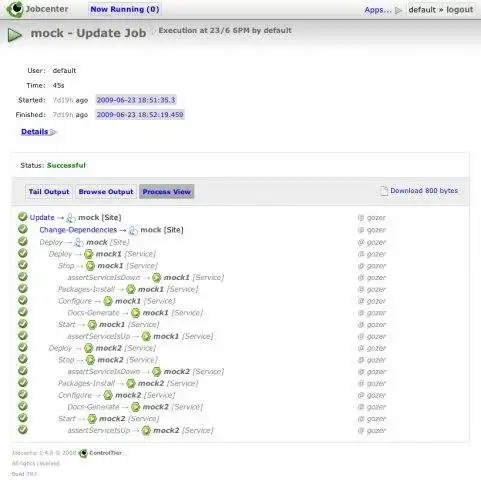Click service icon in Configure mock2 row

(x=108, y=395)
